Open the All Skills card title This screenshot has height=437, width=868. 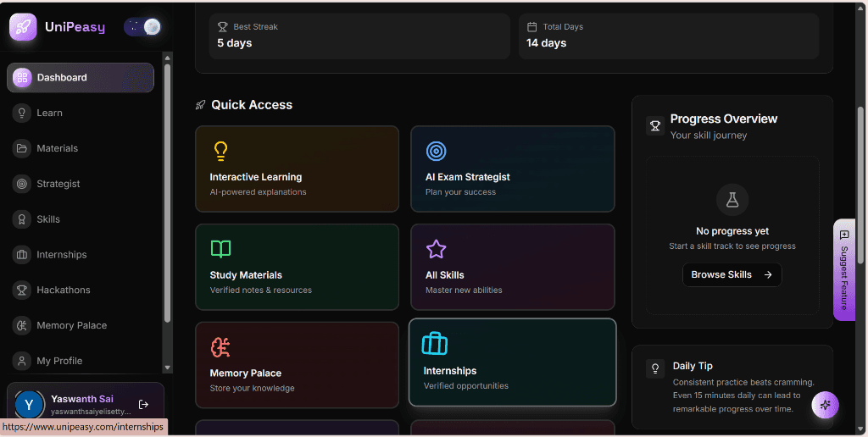[444, 275]
